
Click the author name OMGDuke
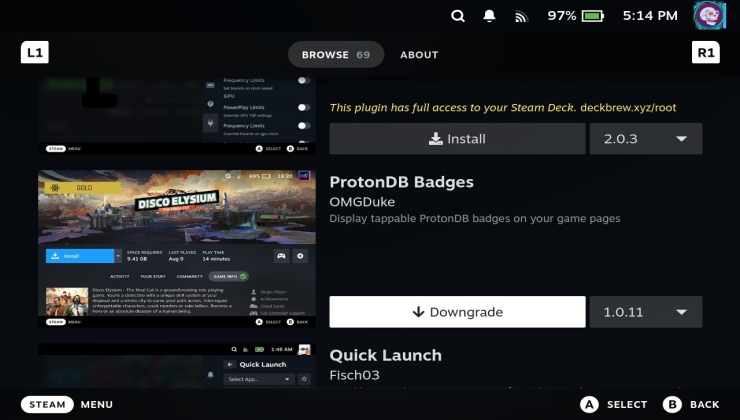coord(362,202)
